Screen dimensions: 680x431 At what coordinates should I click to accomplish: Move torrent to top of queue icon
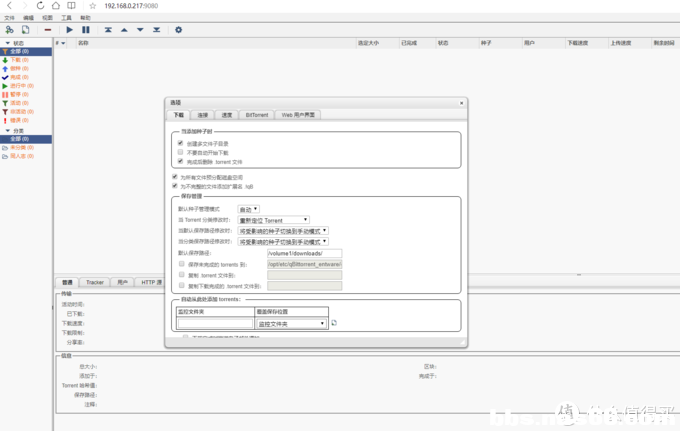(108, 30)
